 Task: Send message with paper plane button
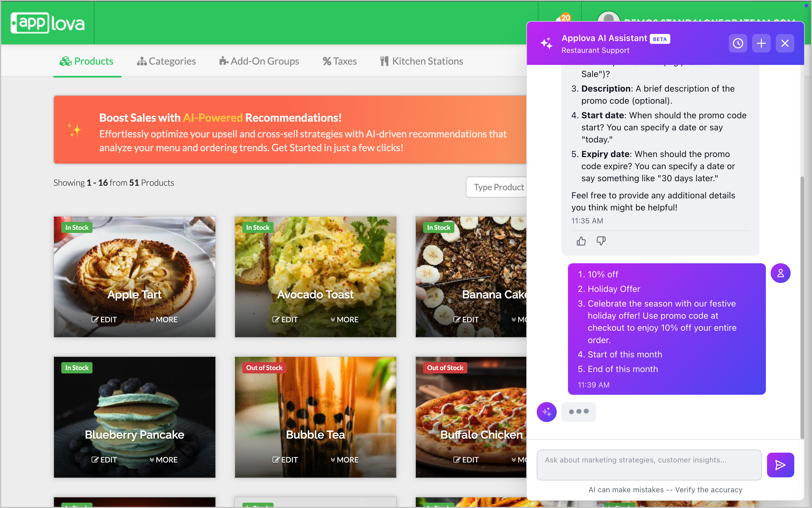pyautogui.click(x=780, y=465)
